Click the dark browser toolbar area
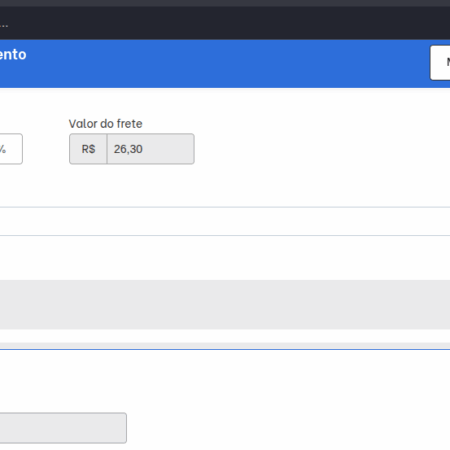 (x=225, y=23)
